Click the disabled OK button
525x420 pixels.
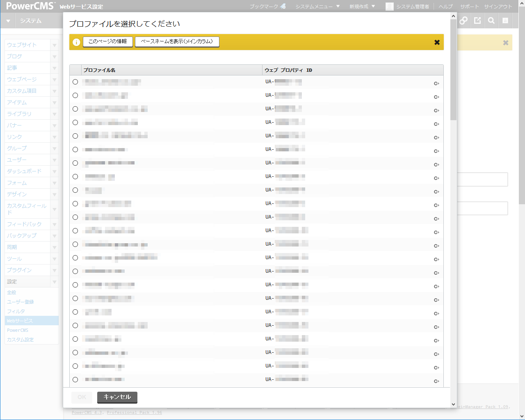[82, 397]
